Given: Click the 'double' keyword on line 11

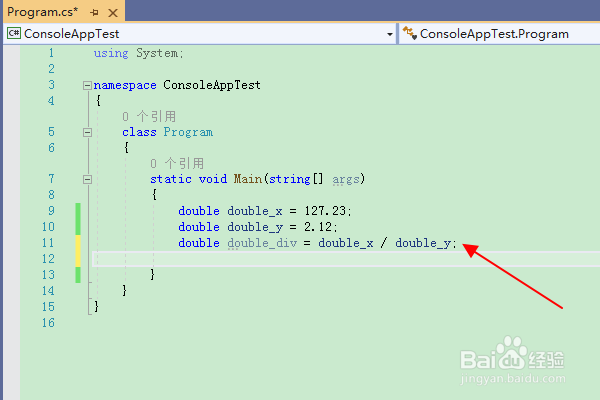Looking at the screenshot, I should point(199,243).
